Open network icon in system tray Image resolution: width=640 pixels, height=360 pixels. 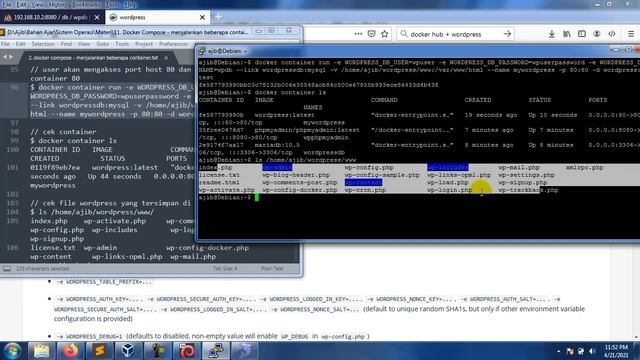(x=581, y=351)
